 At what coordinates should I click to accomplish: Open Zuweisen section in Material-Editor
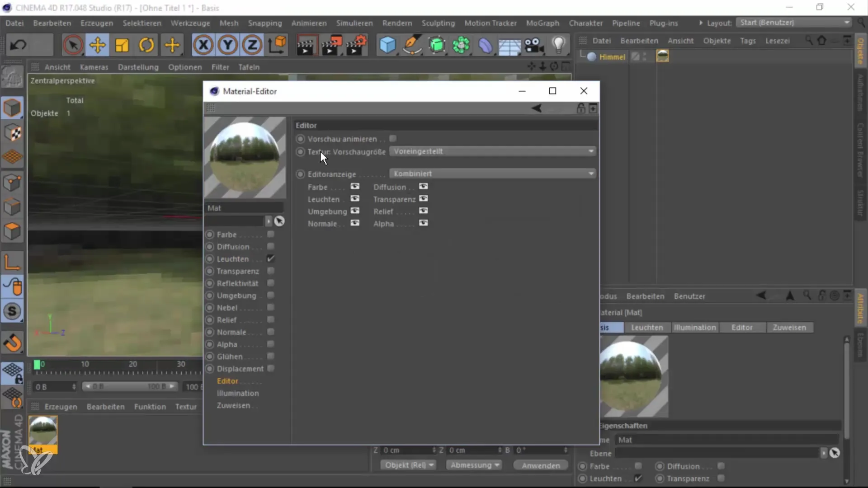coord(233,405)
